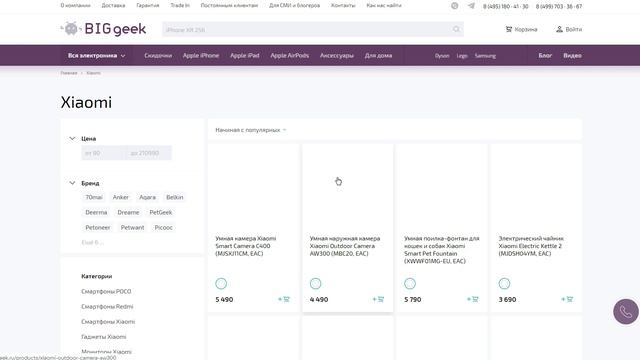Open the Telegram icon in top bar
The width and height of the screenshot is (640, 360).
pyautogui.click(x=471, y=6)
